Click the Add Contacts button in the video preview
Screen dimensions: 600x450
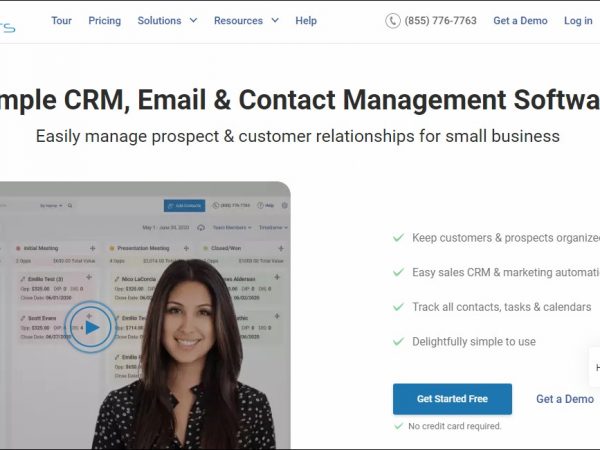pos(184,205)
